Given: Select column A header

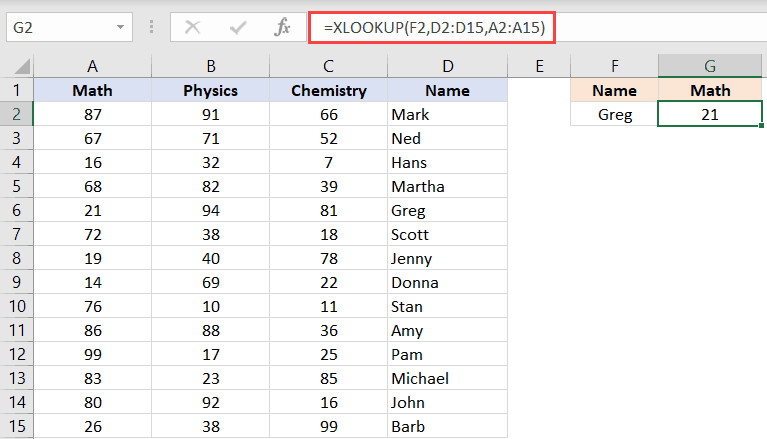Looking at the screenshot, I should coord(92,66).
